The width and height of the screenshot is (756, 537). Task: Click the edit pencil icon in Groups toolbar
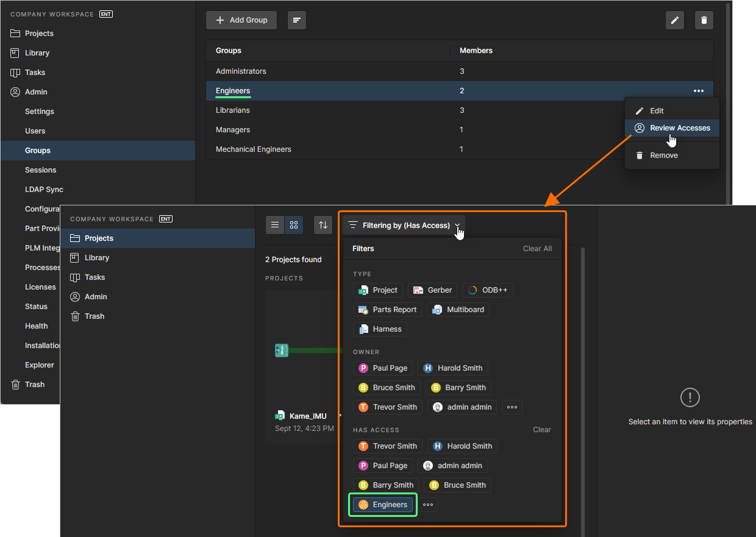pos(675,20)
